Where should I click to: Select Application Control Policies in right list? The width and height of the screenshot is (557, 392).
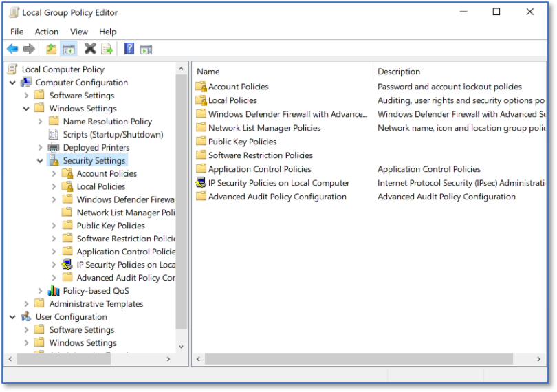coord(260,169)
